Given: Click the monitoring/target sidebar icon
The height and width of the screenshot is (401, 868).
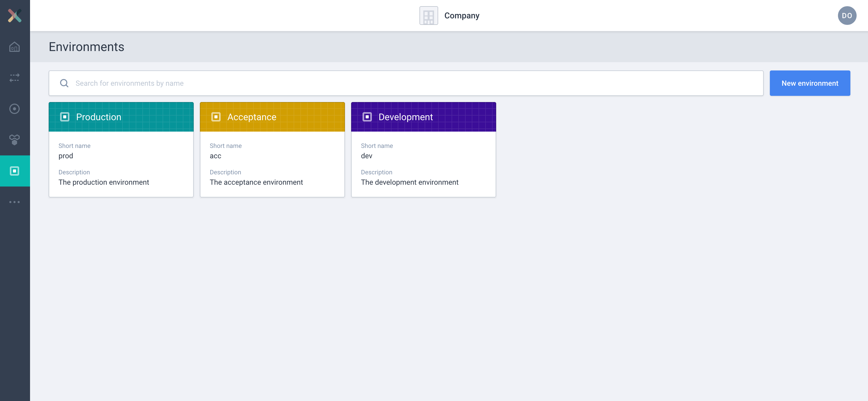Looking at the screenshot, I should (15, 109).
